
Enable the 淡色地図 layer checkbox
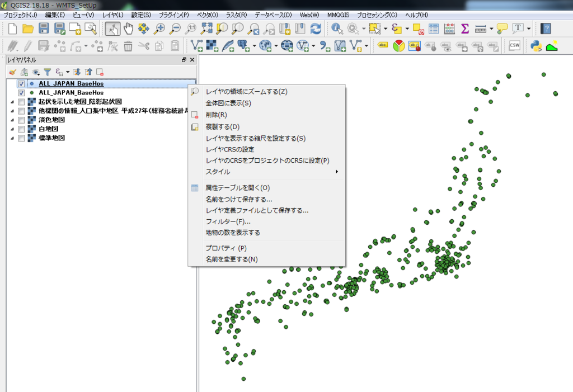21,120
